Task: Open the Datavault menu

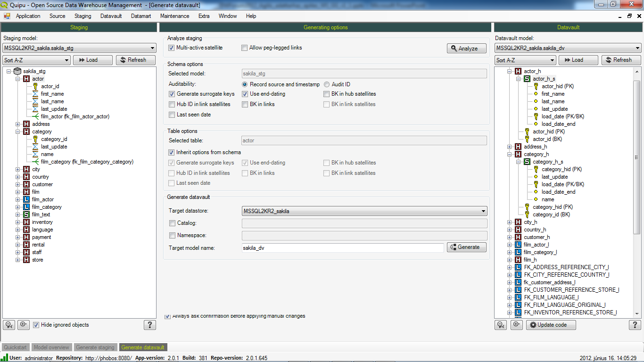Action: pos(111,16)
